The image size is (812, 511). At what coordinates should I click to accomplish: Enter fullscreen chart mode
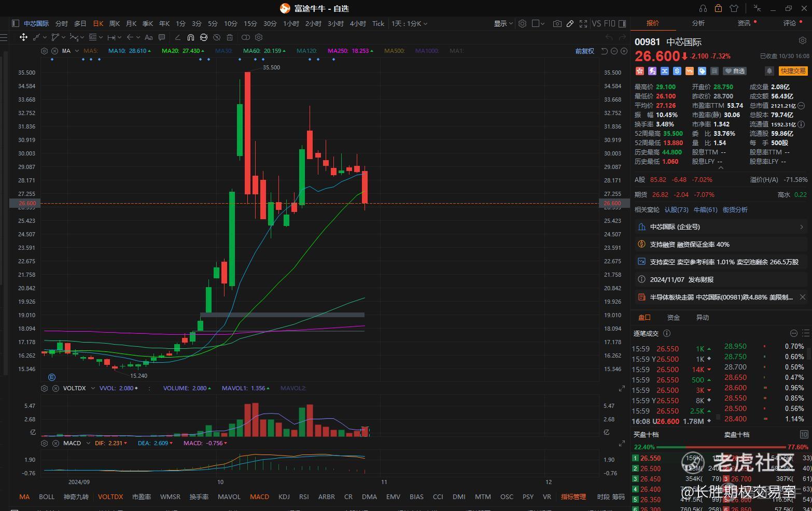[583, 23]
